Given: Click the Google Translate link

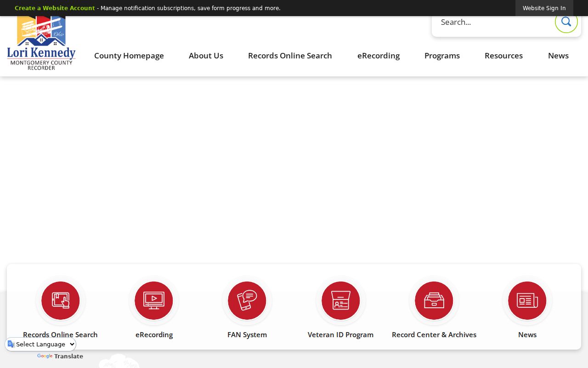Looking at the screenshot, I should point(60,356).
